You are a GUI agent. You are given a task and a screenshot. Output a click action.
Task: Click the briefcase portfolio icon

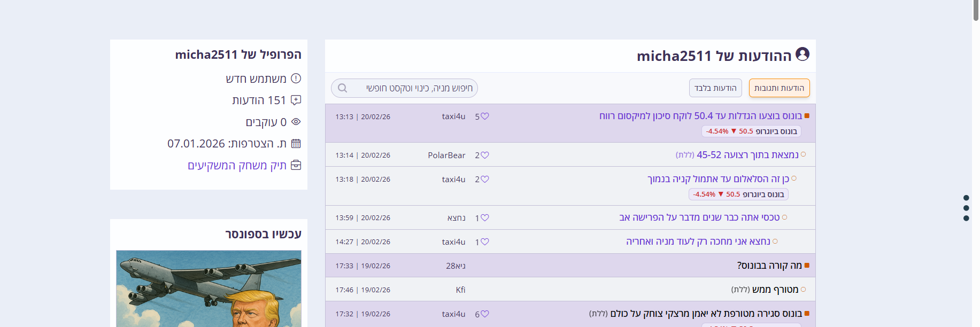[296, 165]
